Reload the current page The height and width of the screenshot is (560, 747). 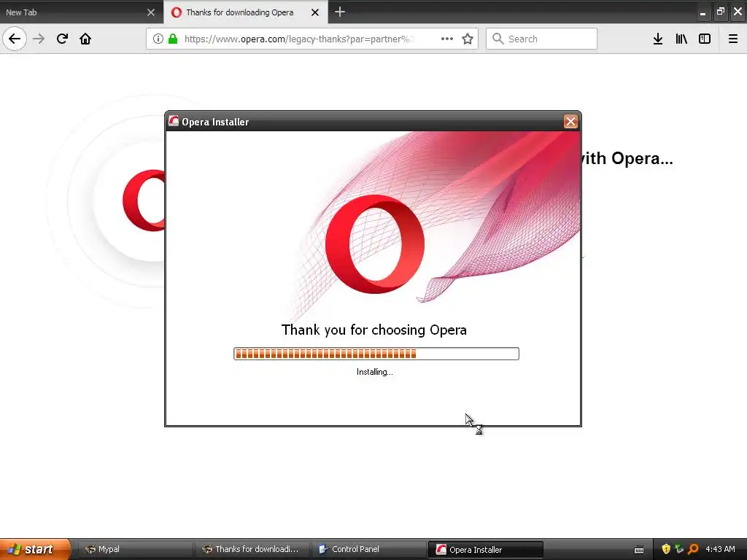(x=62, y=39)
